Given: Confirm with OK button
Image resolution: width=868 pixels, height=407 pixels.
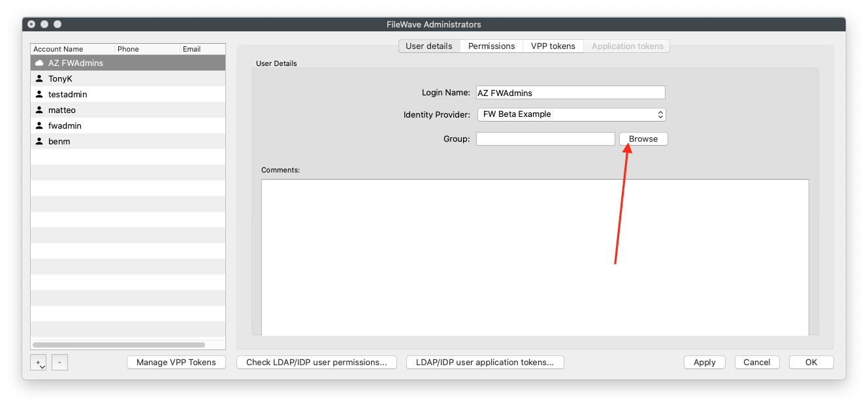Looking at the screenshot, I should (811, 362).
